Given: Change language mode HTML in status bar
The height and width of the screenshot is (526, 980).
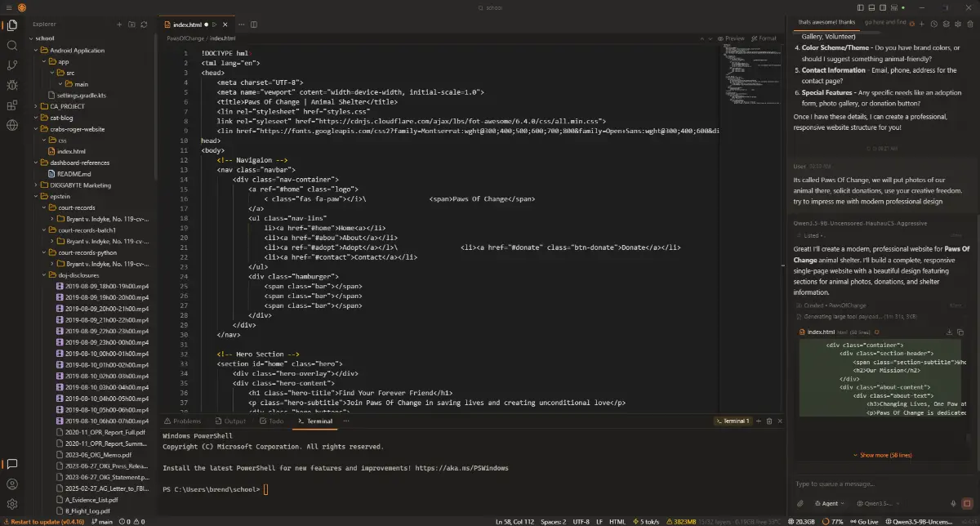Looking at the screenshot, I should click(x=617, y=521).
